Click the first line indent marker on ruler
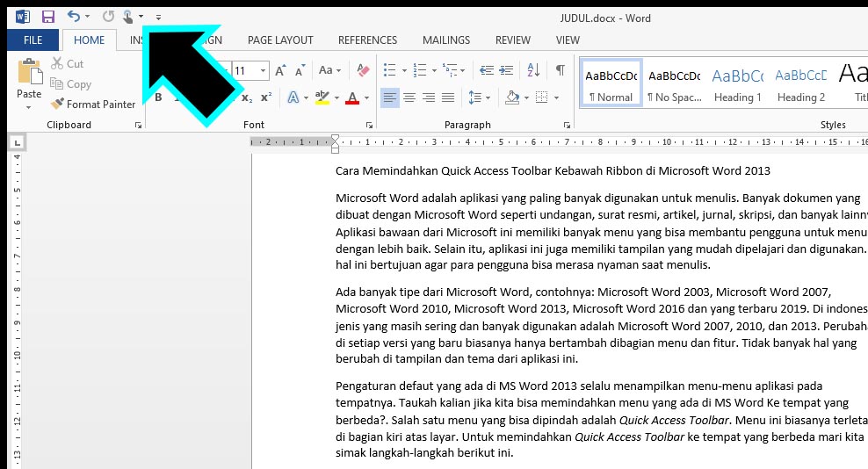This screenshot has width=868, height=469. (x=335, y=138)
